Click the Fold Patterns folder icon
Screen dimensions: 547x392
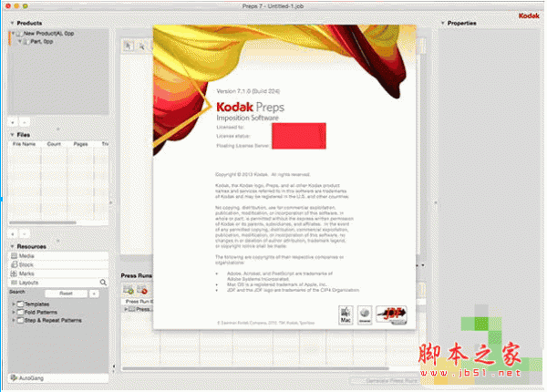21,312
